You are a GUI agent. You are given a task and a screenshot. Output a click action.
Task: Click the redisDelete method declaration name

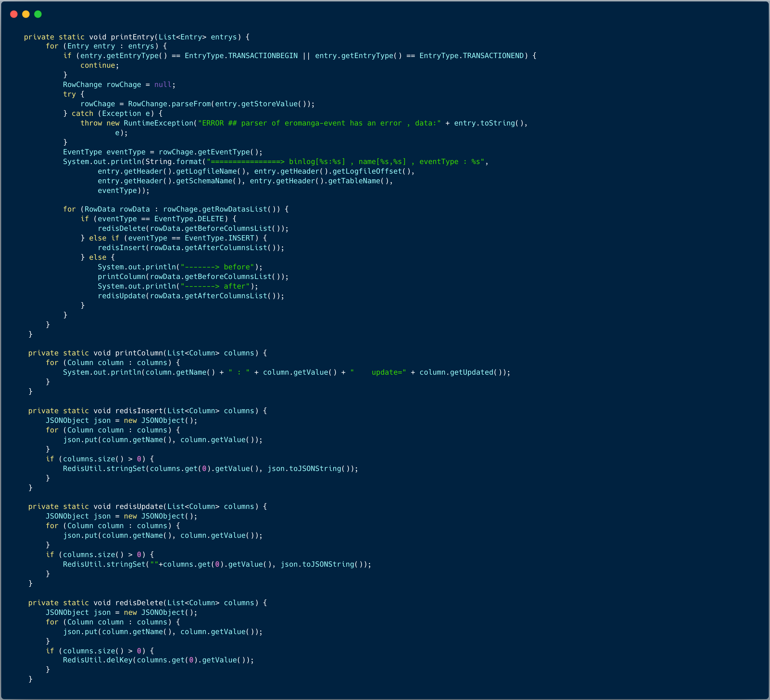click(139, 602)
